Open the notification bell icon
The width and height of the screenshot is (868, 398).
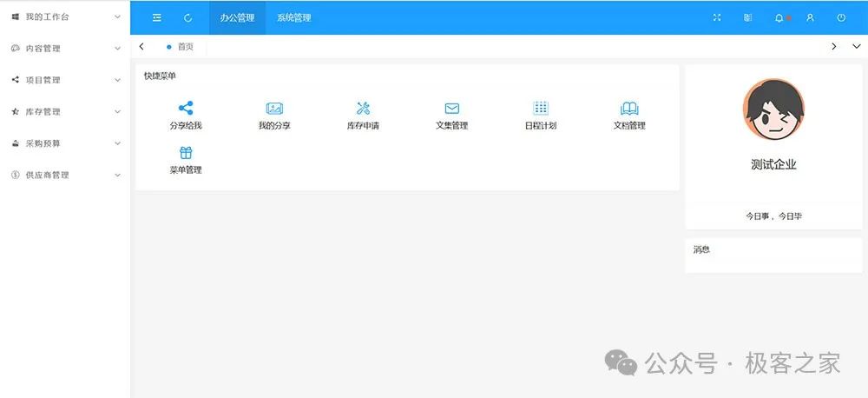tap(779, 17)
